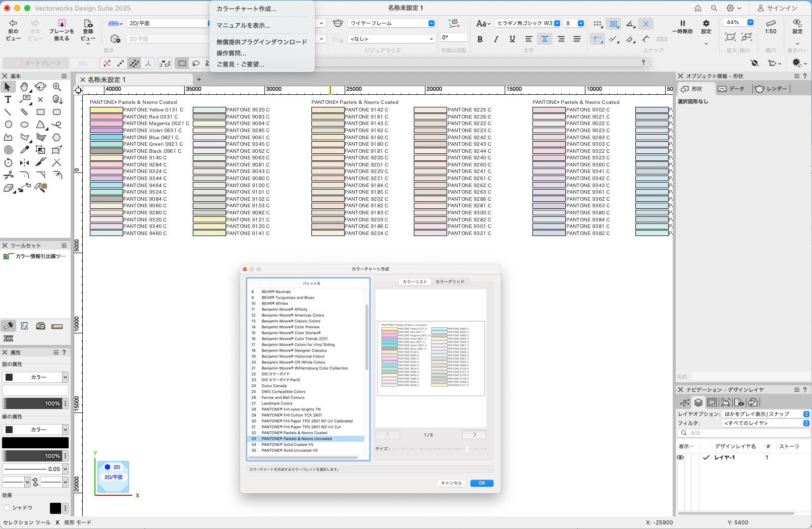
Task: Click the color chart preview thumbnail
Action: 431,359
